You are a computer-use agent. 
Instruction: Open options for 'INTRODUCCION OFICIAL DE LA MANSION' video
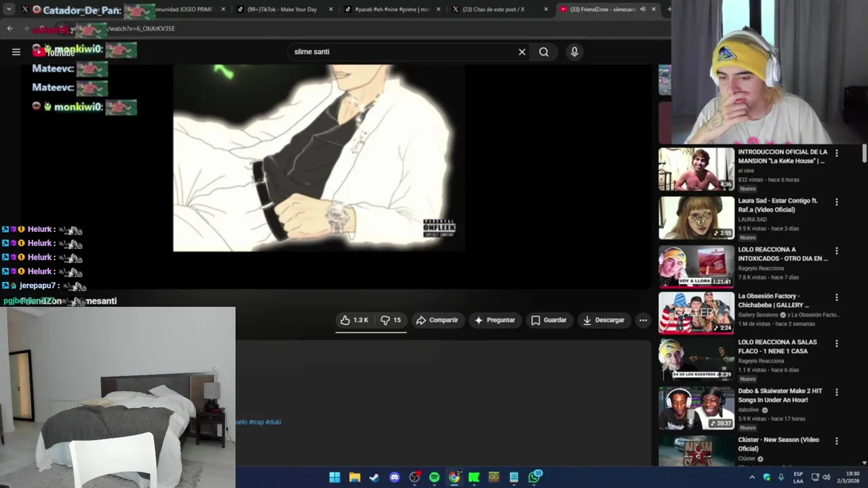pyautogui.click(x=837, y=153)
